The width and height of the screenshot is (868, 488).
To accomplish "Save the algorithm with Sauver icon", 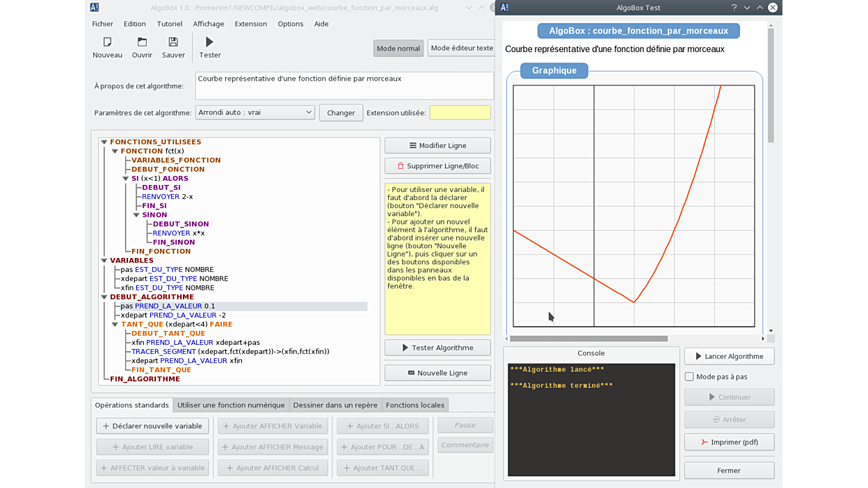I will click(x=173, y=43).
